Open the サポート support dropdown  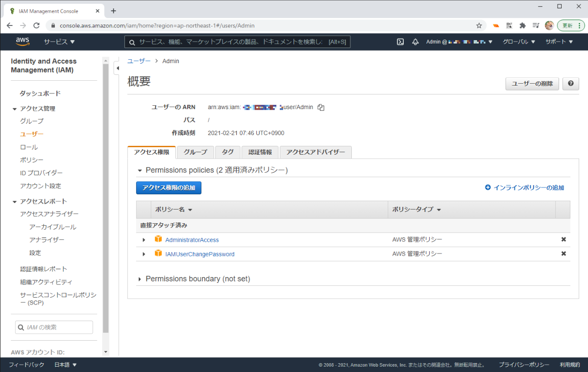[x=559, y=42]
